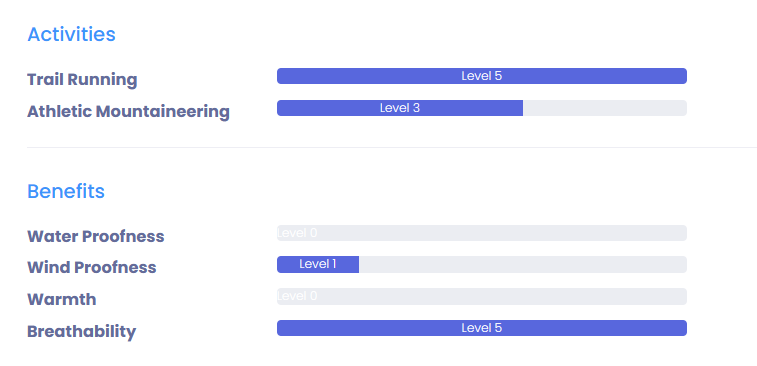757x366 pixels.
Task: Select the Trail Running label
Action: [82, 80]
